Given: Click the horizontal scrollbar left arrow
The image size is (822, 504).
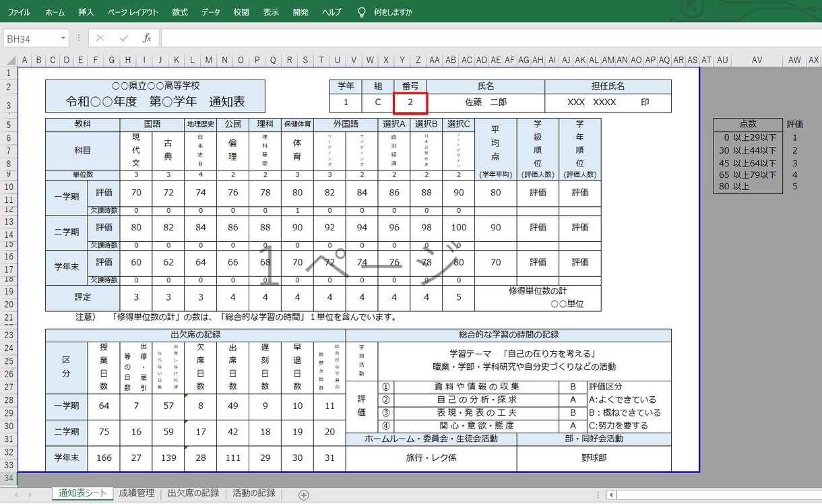Looking at the screenshot, I should pos(611,495).
